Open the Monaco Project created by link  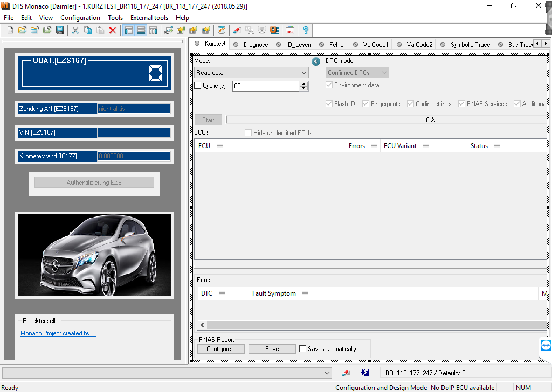click(x=58, y=333)
